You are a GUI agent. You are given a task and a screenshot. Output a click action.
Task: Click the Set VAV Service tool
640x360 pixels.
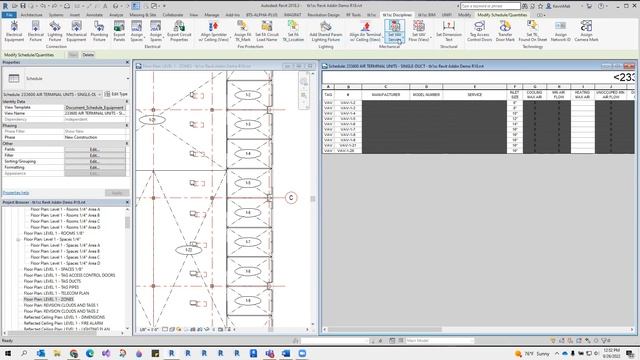pyautogui.click(x=395, y=31)
